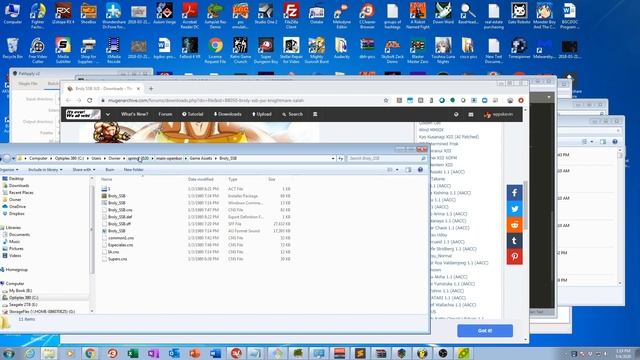Click the Chrome address bar
The image size is (640, 360).
point(241,100)
